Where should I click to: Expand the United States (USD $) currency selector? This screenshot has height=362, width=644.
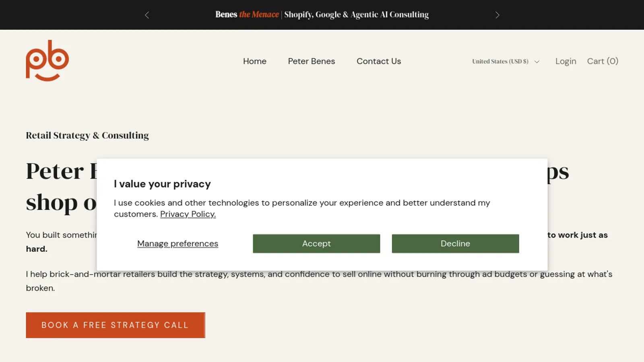tap(506, 61)
